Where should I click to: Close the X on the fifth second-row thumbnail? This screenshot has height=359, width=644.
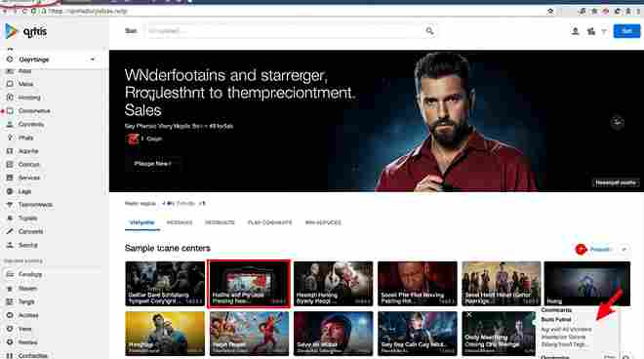(469, 315)
